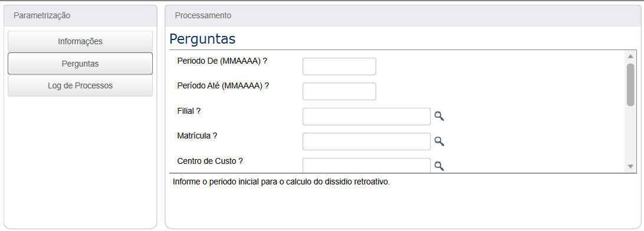Click the dissidio retroativo help text
The image size is (644, 231).
(x=281, y=181)
